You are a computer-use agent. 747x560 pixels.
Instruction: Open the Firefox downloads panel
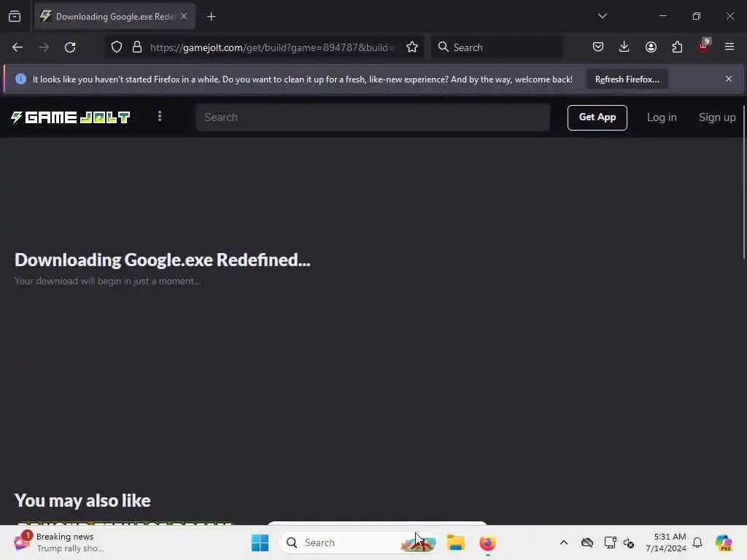coord(624,47)
